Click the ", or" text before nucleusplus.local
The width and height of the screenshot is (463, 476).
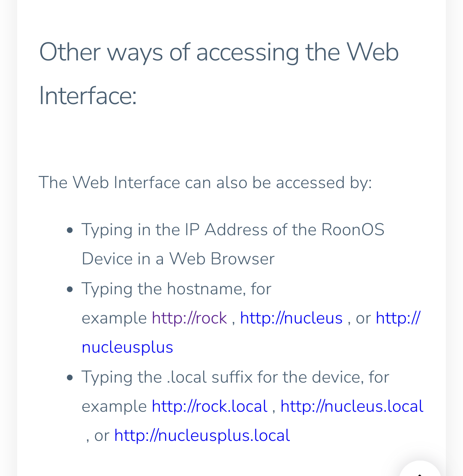point(98,436)
